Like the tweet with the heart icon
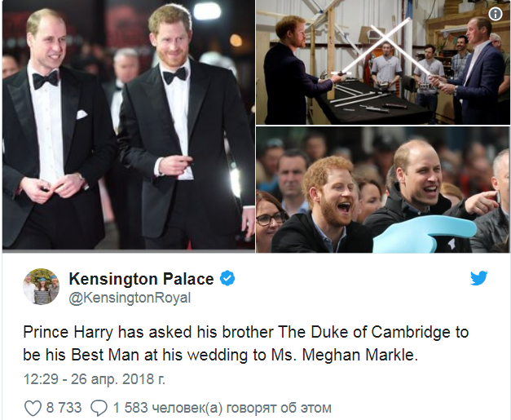The image size is (511, 420). 33,407
